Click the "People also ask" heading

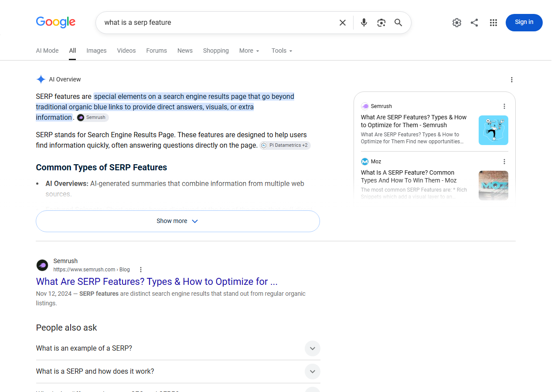(67, 328)
